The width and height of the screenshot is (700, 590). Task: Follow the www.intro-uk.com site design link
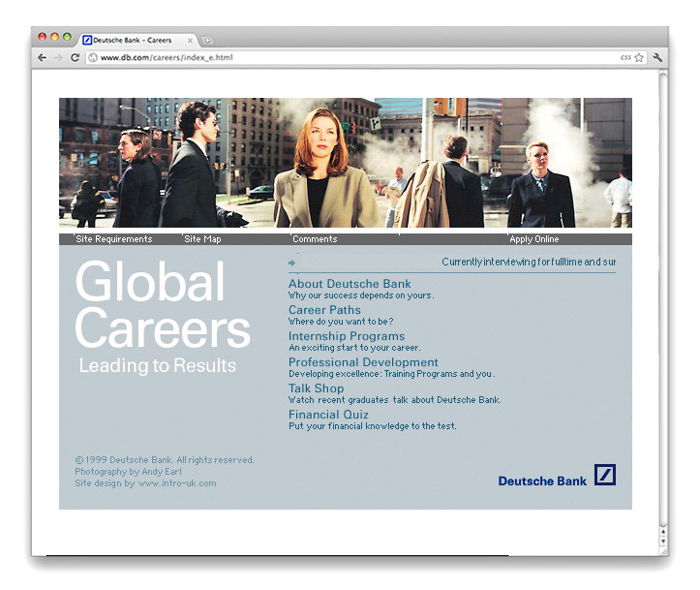pyautogui.click(x=177, y=483)
